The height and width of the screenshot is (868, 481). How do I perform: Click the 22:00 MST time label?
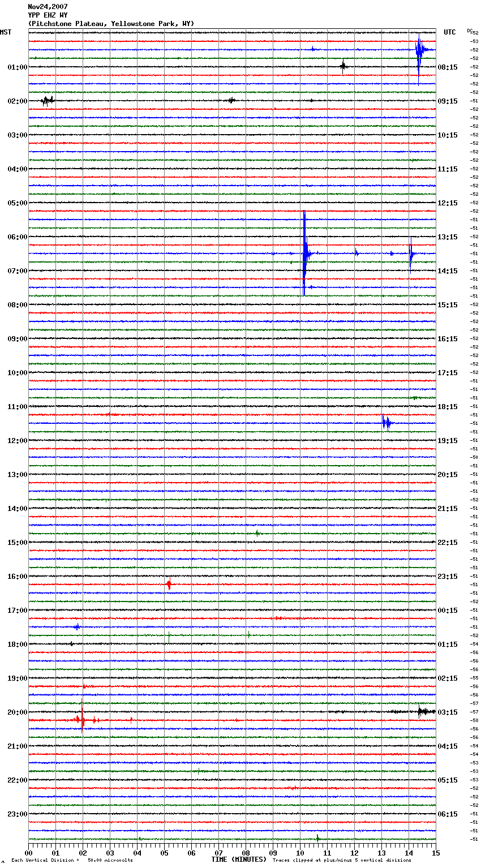click(x=18, y=780)
